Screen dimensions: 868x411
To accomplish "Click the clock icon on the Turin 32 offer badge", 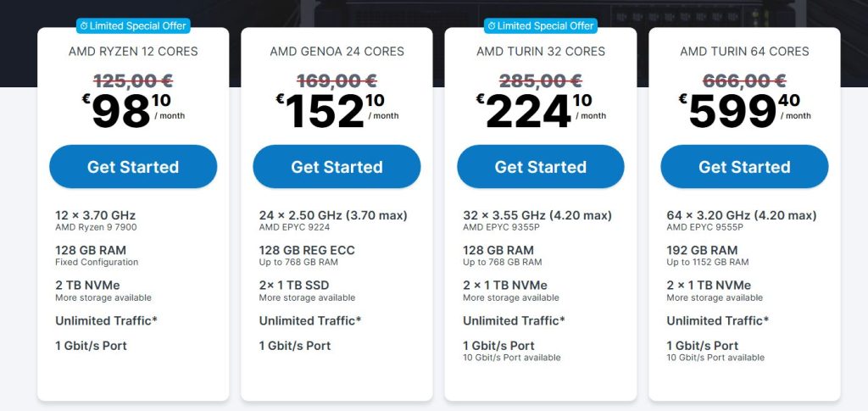I will click(x=492, y=26).
